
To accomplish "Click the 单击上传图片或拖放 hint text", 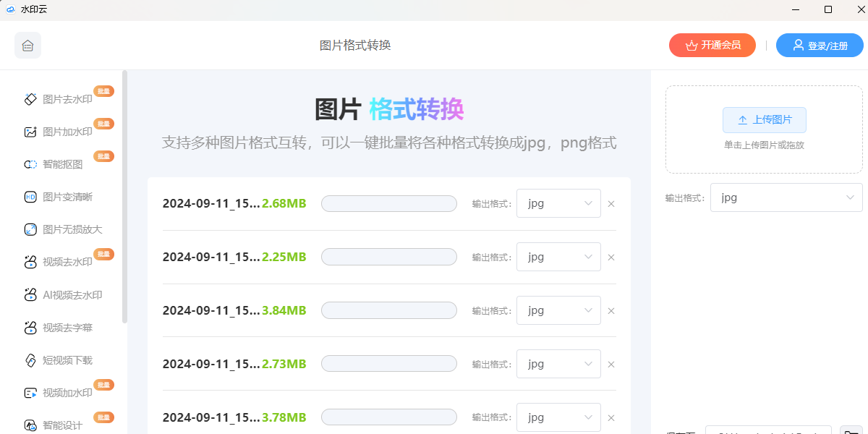I will [764, 145].
